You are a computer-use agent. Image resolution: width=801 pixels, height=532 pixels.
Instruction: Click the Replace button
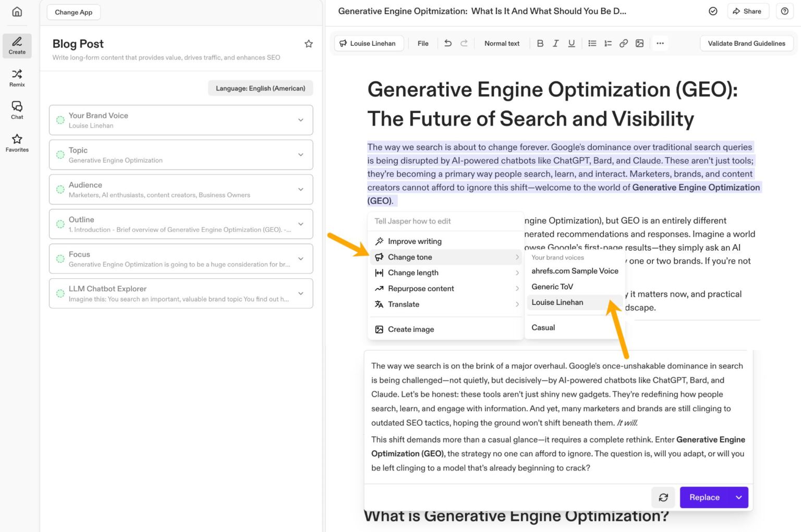(704, 497)
